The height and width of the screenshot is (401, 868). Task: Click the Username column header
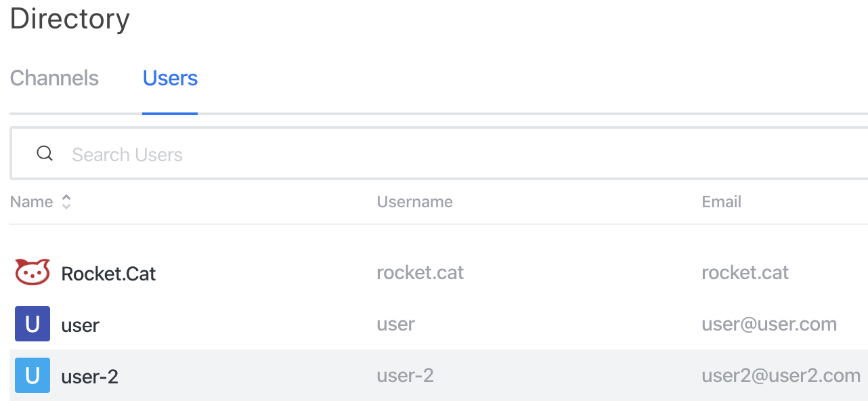tap(414, 202)
